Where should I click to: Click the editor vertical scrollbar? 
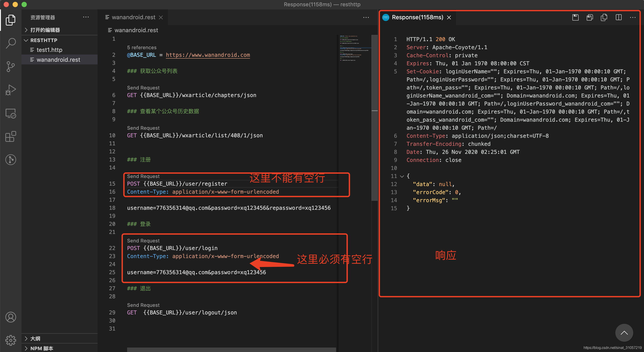(374, 117)
